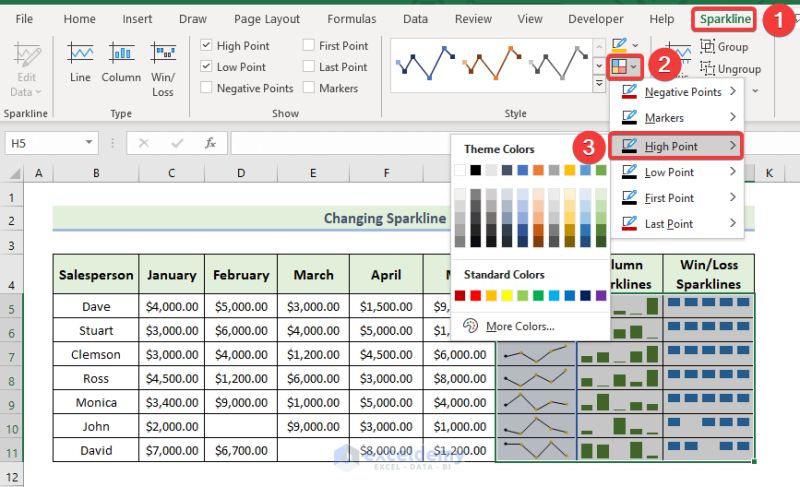This screenshot has height=487, width=800.
Task: Enable the Negative Points checkbox
Action: point(206,88)
